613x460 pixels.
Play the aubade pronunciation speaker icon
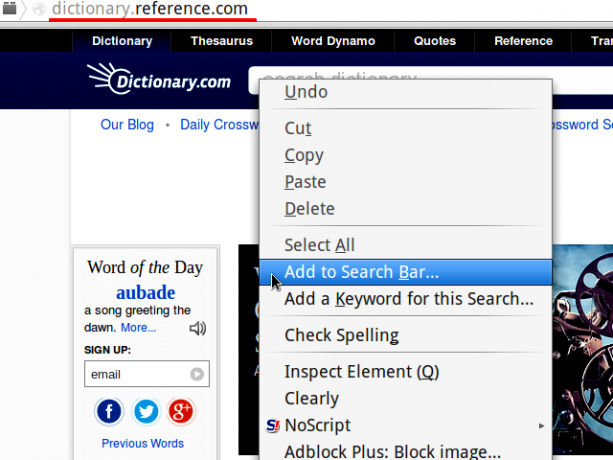(197, 328)
